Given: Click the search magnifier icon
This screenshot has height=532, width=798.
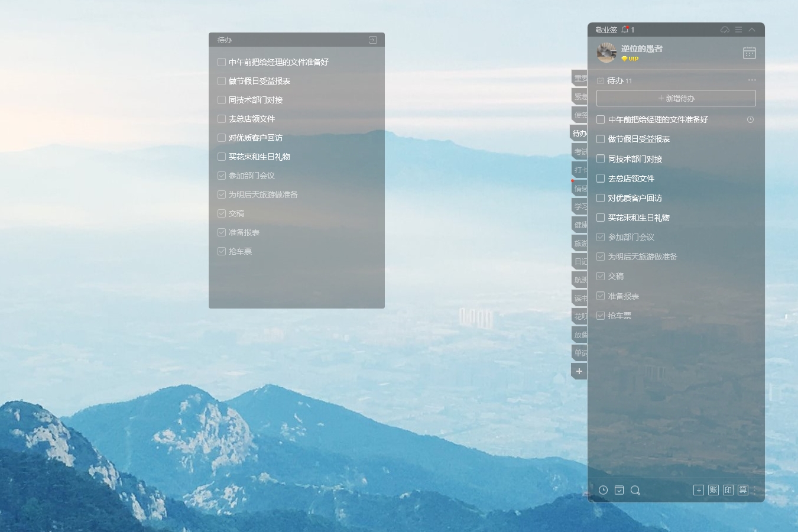Looking at the screenshot, I should click(x=635, y=490).
